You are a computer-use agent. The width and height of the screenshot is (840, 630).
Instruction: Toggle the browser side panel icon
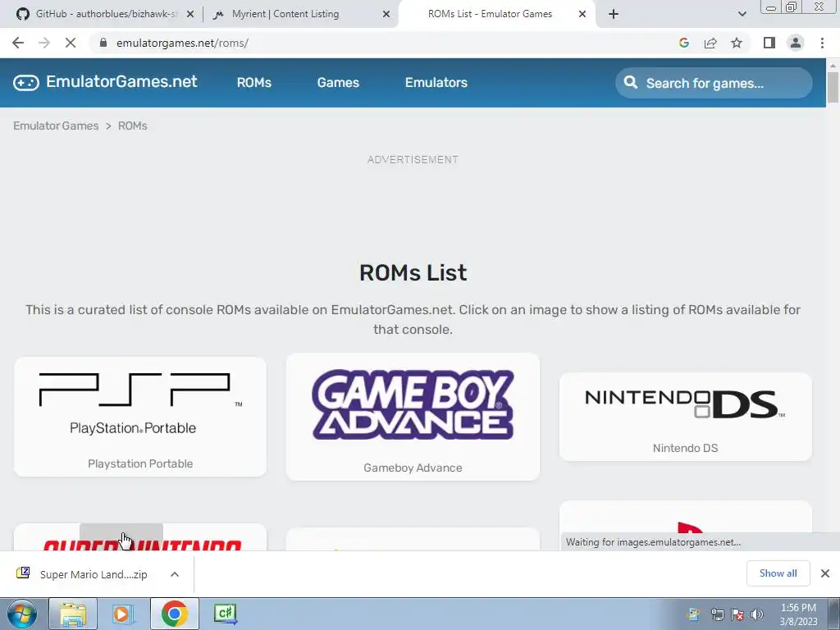click(769, 43)
